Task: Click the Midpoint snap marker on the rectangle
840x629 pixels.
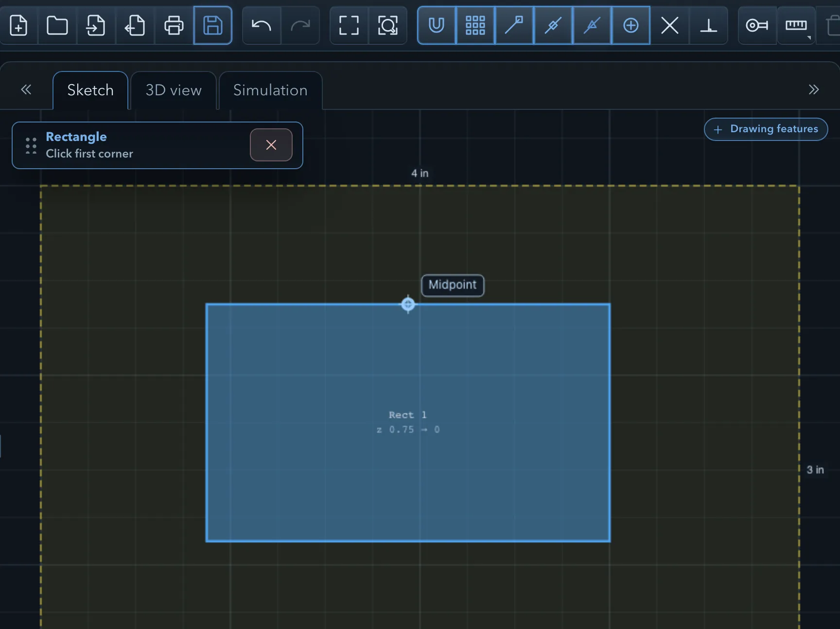Action: point(408,304)
